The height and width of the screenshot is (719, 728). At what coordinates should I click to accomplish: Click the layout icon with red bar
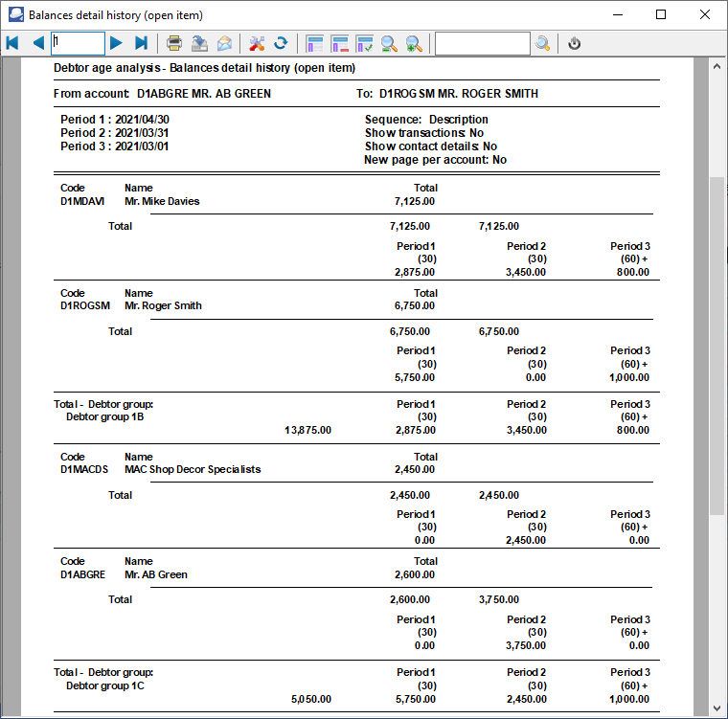click(x=339, y=43)
